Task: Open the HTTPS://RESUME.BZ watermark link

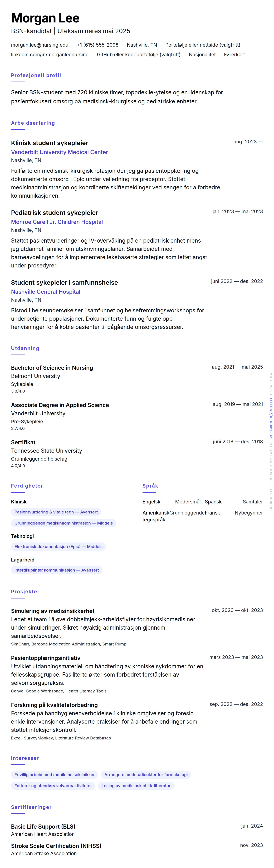Action: 271,418
